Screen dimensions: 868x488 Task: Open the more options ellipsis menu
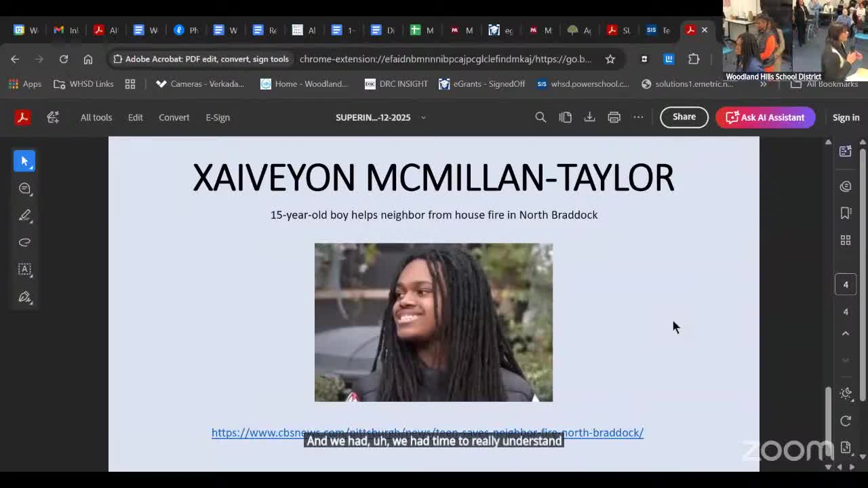[638, 117]
